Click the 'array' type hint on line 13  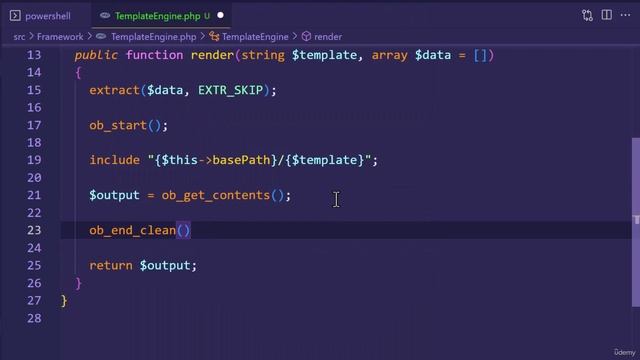click(x=389, y=56)
